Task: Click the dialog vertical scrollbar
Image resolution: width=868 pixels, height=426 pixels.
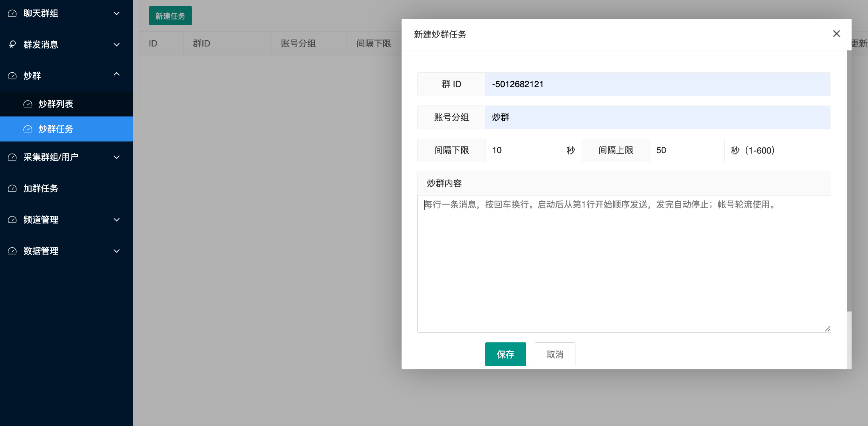Action: pos(849,181)
